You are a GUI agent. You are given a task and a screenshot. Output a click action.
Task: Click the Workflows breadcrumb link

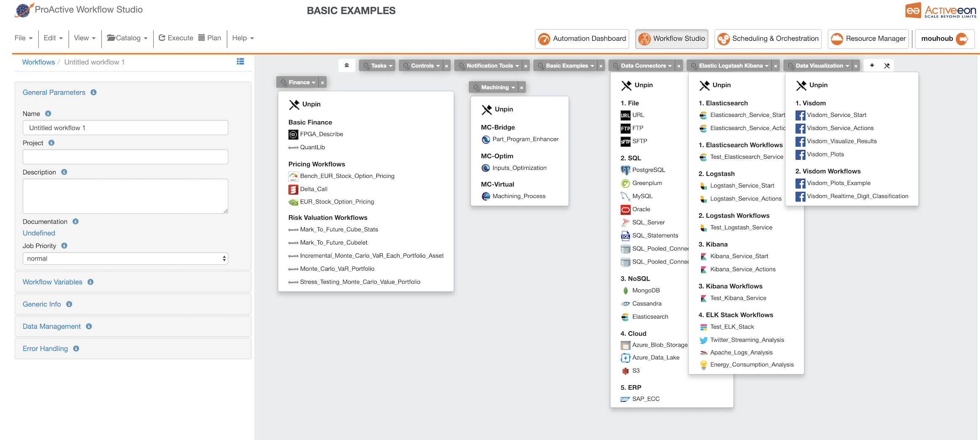click(x=38, y=62)
